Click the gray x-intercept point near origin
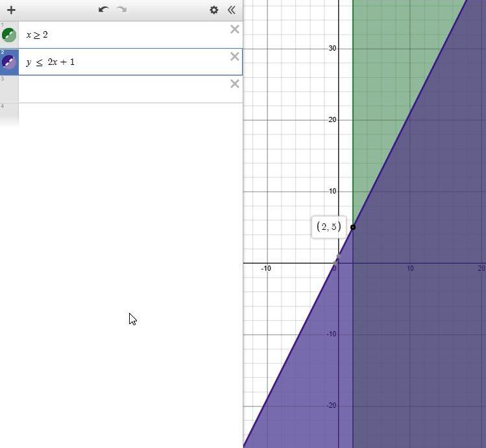Screen dimensions: 486x448 tap(335, 263)
